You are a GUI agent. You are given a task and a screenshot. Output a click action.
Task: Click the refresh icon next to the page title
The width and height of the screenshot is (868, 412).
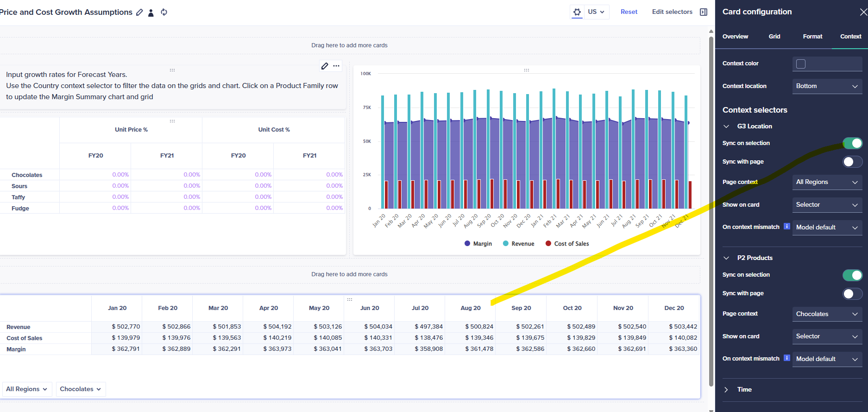click(164, 12)
